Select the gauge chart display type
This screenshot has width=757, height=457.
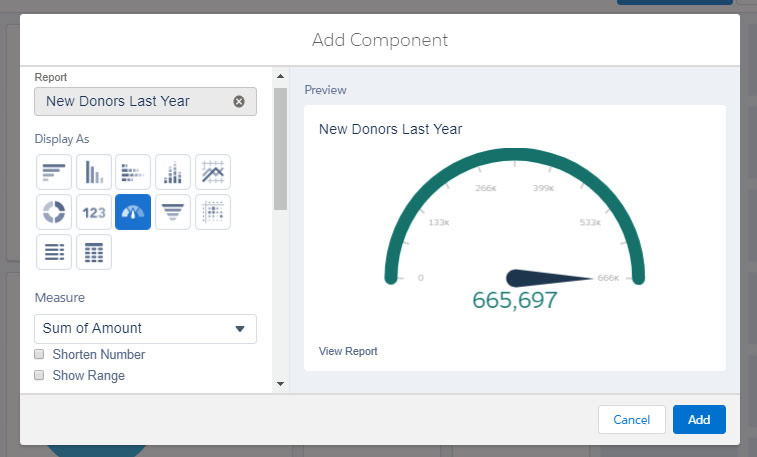click(133, 212)
